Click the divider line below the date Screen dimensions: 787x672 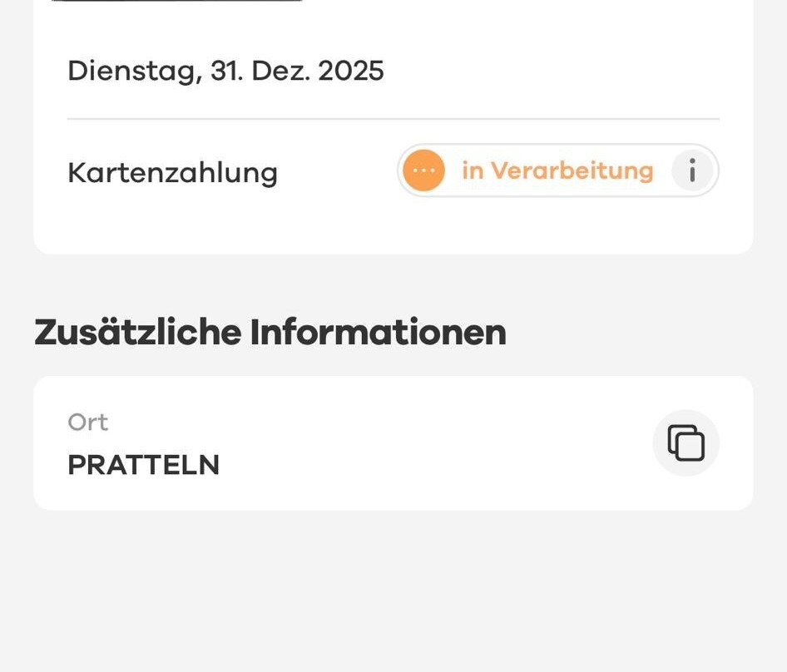tap(393, 119)
